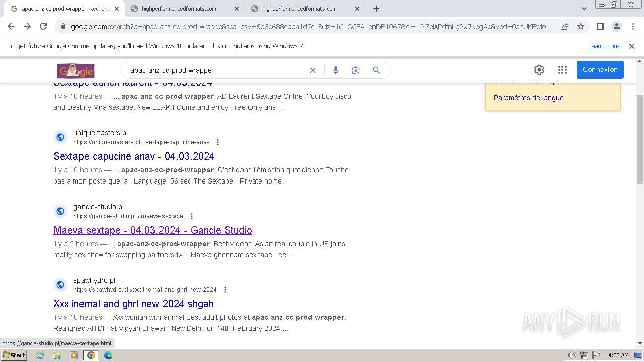Click the gancle-studio.pl site name
The image size is (644, 362).
99,207
